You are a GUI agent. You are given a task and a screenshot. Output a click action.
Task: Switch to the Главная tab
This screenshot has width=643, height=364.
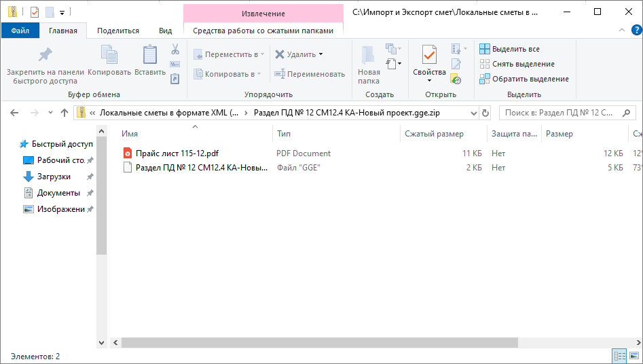click(x=62, y=31)
